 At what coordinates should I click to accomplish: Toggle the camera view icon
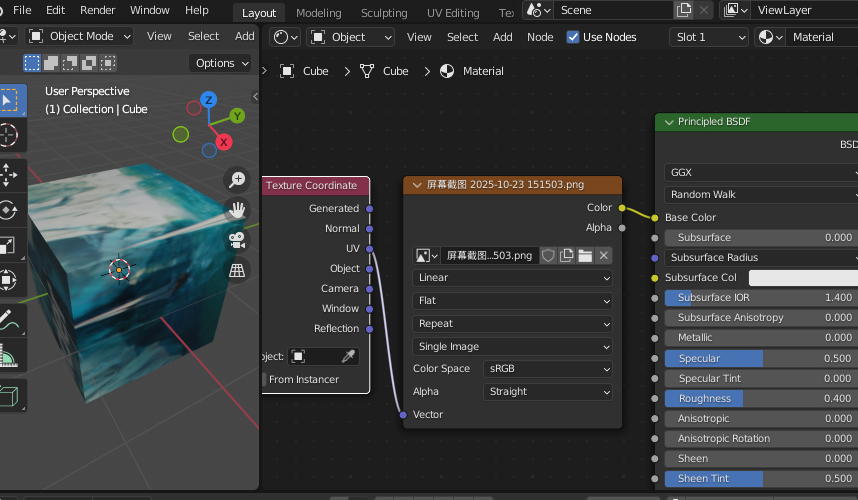click(x=237, y=240)
